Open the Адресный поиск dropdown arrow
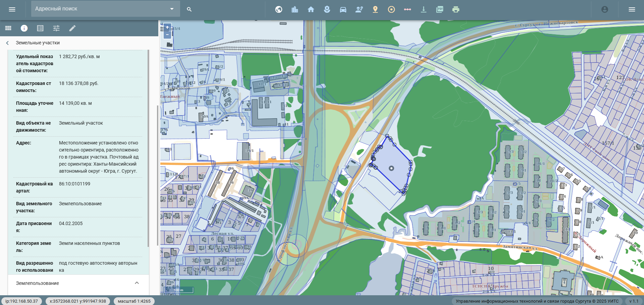Viewport: 644px width, 305px height. coord(172,9)
